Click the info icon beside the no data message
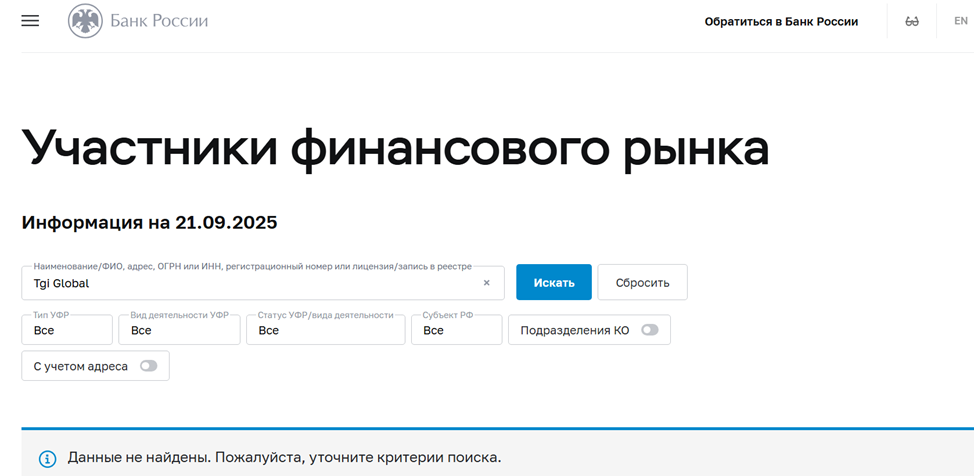Viewport: 974px width, 476px height. [48, 459]
